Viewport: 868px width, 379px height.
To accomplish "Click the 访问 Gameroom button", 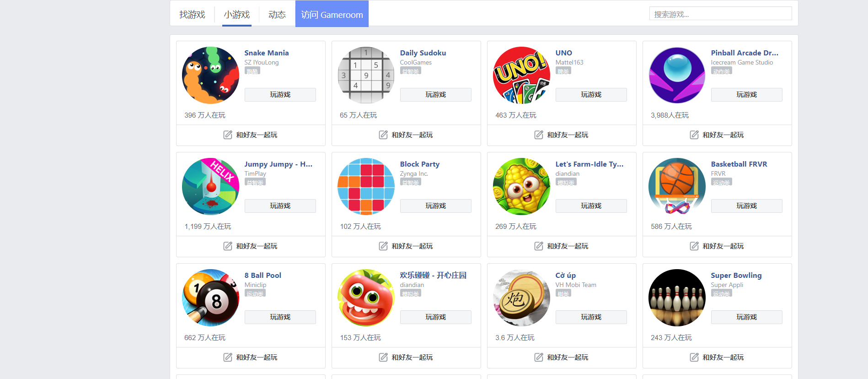I will pos(332,14).
